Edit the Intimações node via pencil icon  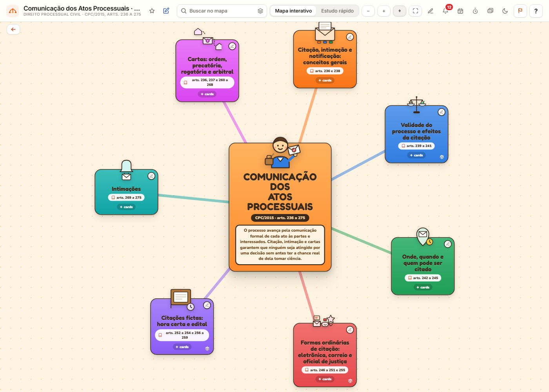(x=151, y=176)
